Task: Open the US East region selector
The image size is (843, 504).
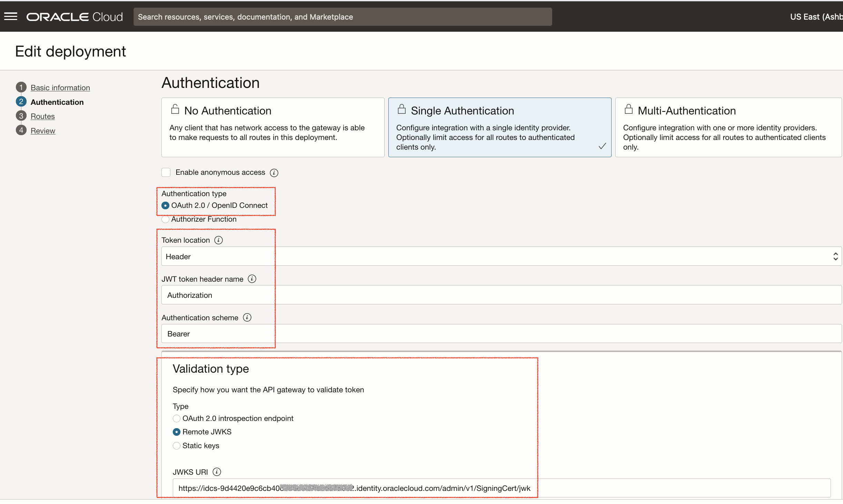Action: pyautogui.click(x=815, y=17)
